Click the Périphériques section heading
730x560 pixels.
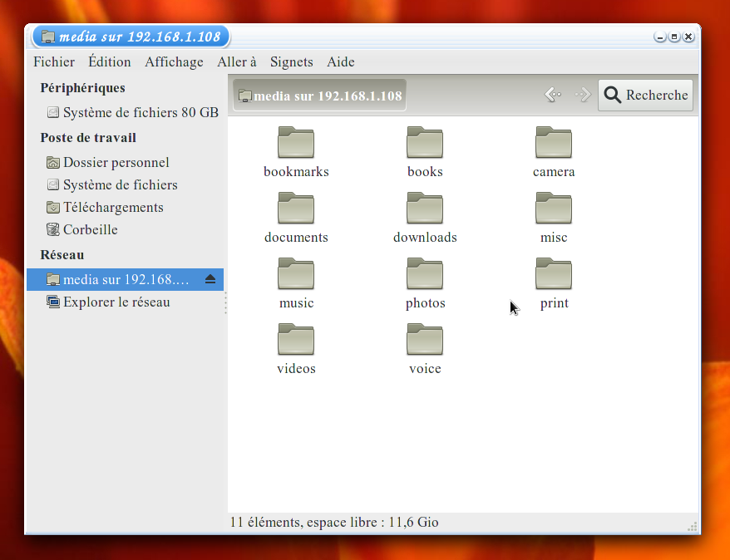coord(82,88)
